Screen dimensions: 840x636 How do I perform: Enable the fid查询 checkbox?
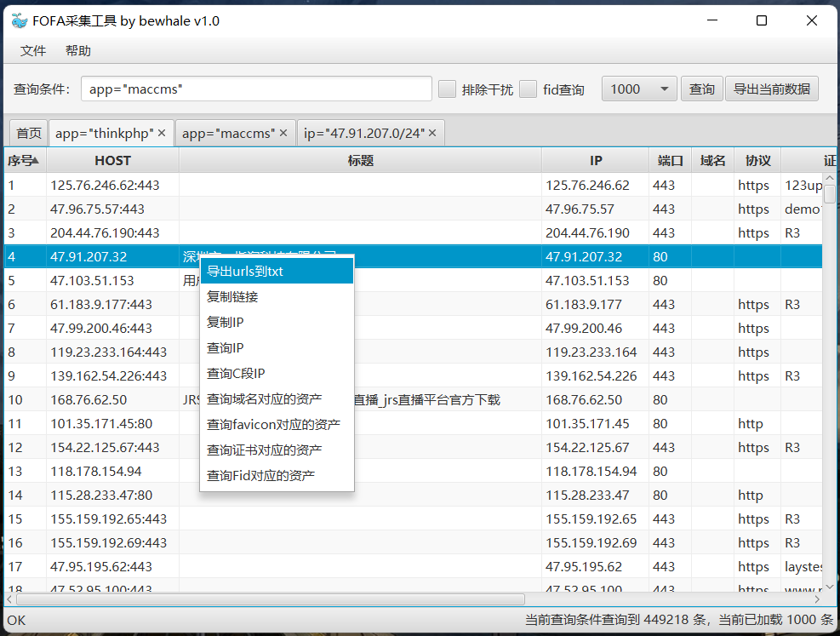pyautogui.click(x=528, y=89)
